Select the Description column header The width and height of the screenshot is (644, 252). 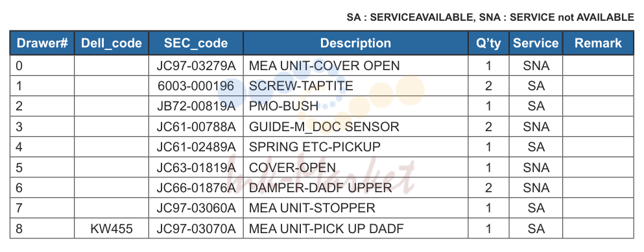click(355, 43)
